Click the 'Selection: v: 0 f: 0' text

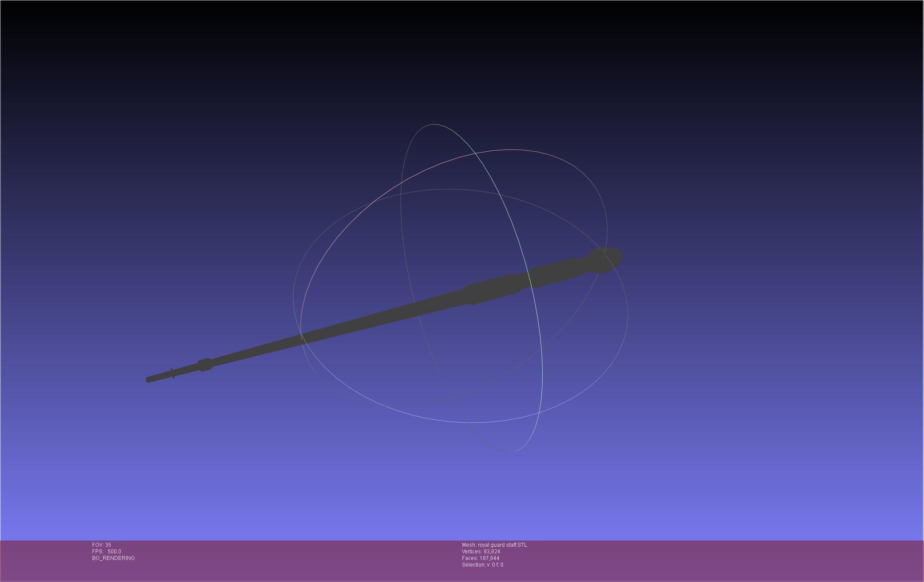(482, 565)
